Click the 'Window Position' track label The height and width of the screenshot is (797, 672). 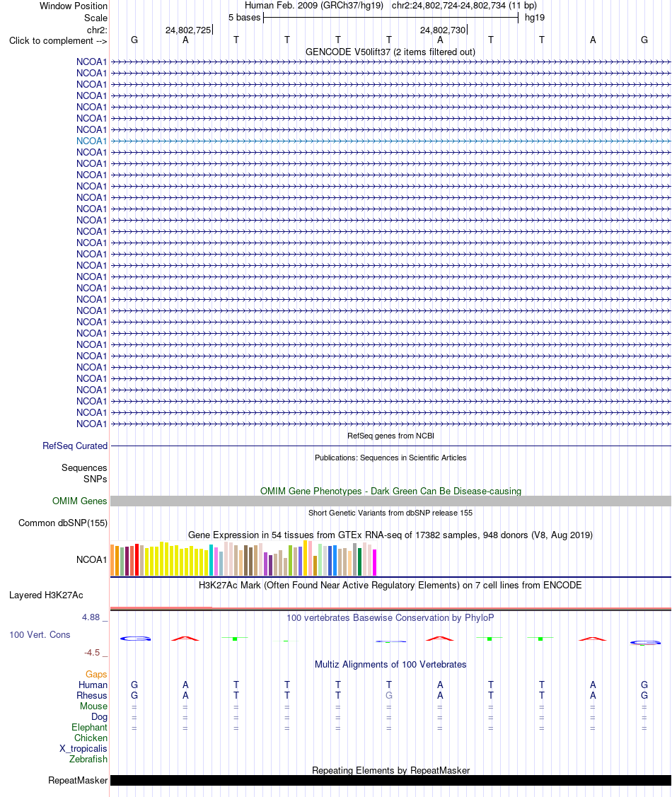click(74, 6)
